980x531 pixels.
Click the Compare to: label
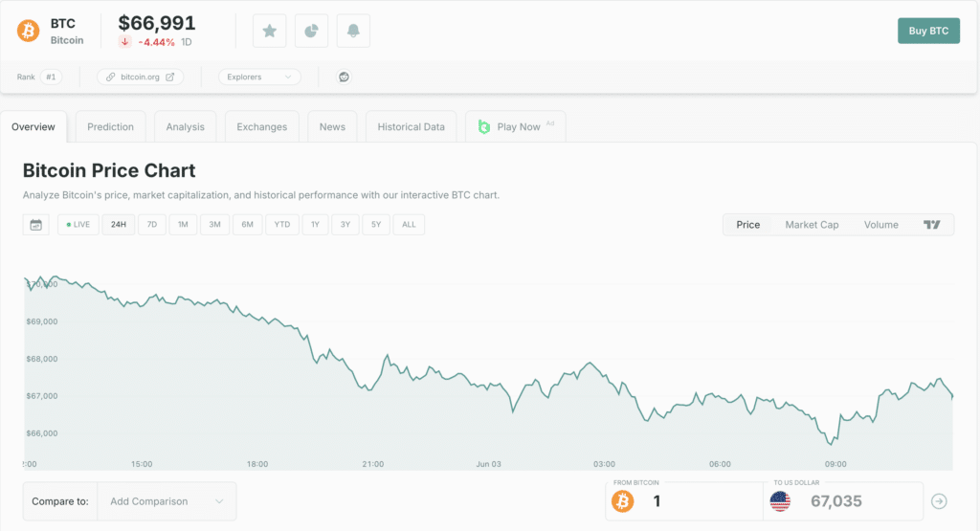click(x=60, y=501)
